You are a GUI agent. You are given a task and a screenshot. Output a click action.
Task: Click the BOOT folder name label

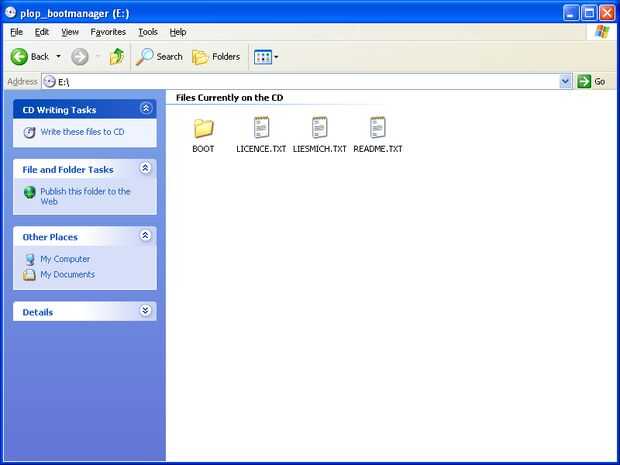click(x=203, y=149)
